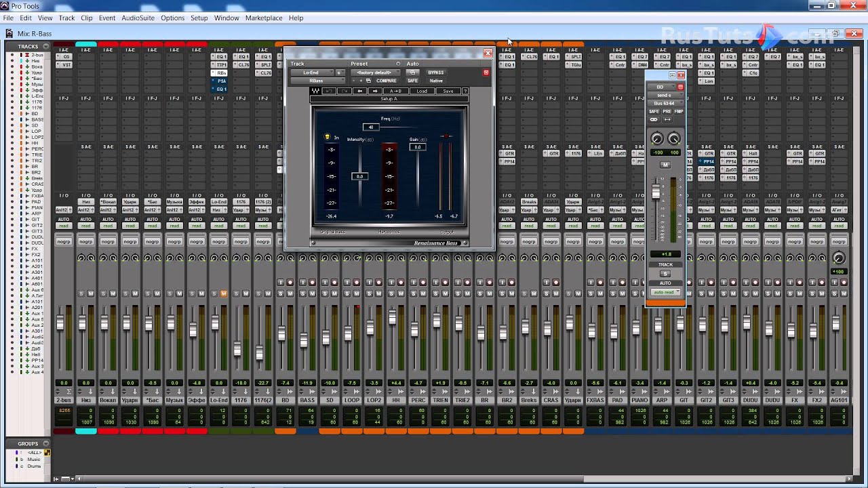Open the Track menu
Image resolution: width=868 pixels, height=488 pixels.
66,18
